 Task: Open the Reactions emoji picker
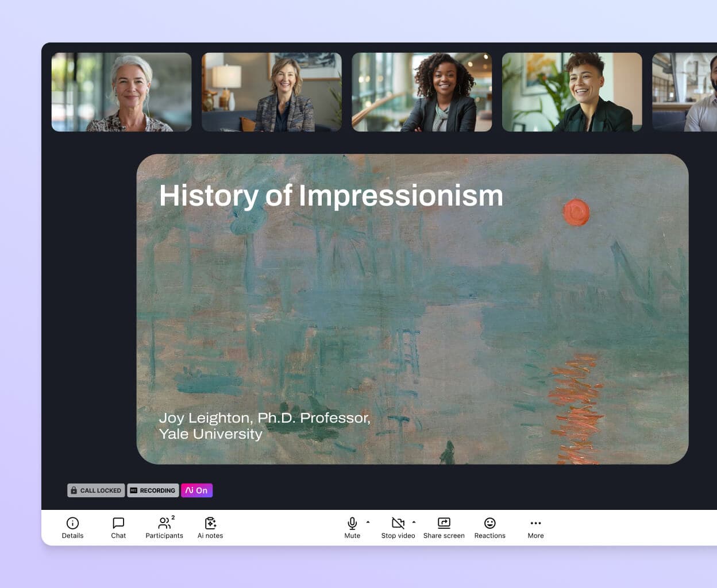coord(489,523)
